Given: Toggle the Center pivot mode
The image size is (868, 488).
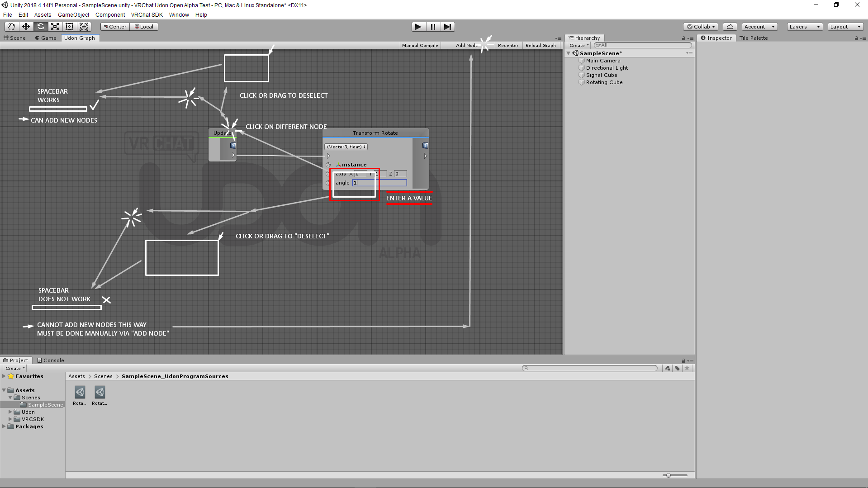Looking at the screenshot, I should (x=115, y=27).
